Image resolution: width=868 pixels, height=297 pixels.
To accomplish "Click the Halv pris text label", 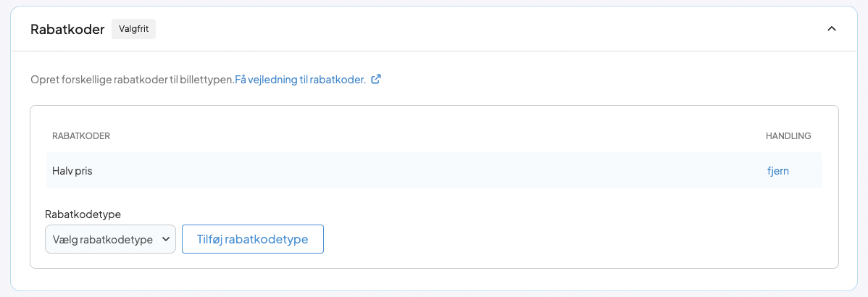I will point(72,171).
